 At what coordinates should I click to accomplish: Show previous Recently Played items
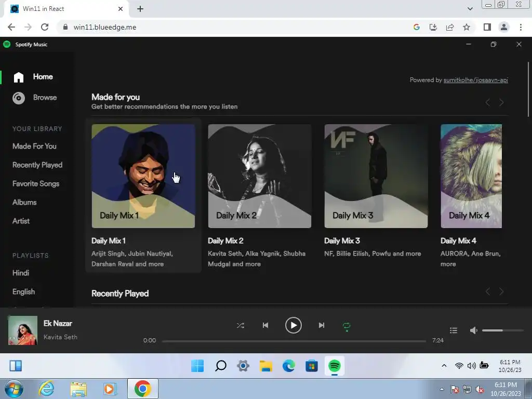pyautogui.click(x=487, y=291)
